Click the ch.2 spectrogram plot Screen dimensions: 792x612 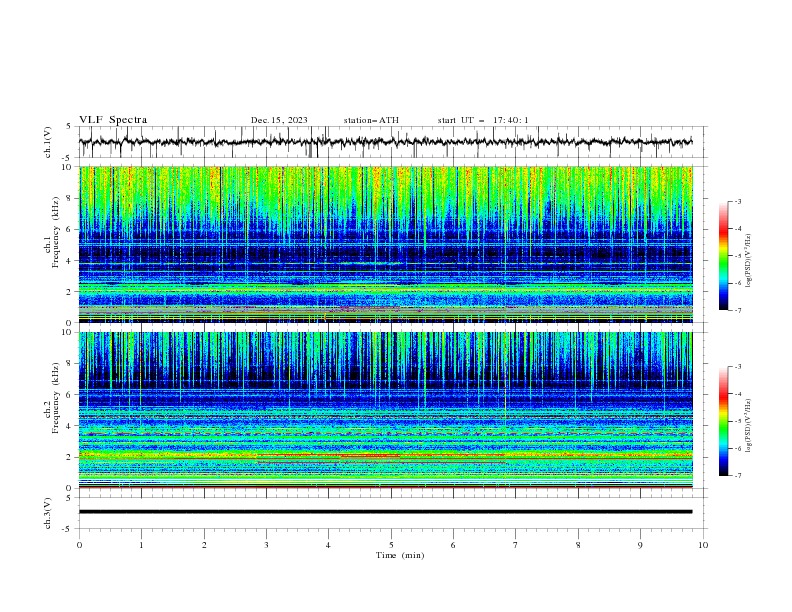pos(385,410)
